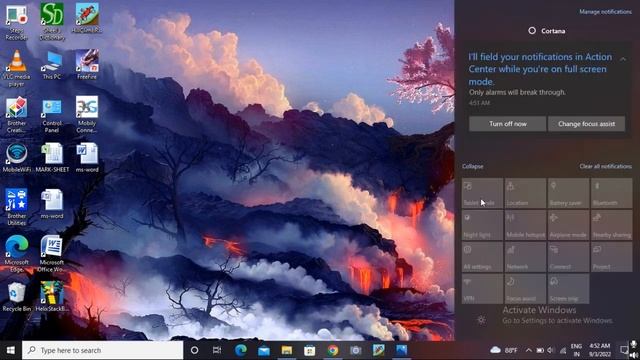This screenshot has height=360, width=640.
Task: Open weather widget showing 88°F
Action: point(504,350)
